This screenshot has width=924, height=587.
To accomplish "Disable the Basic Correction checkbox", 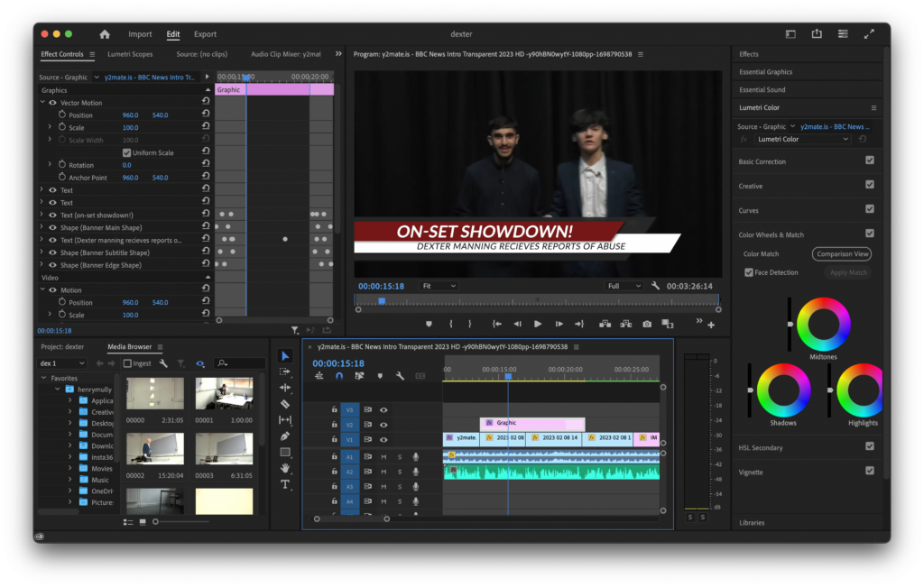I will pos(870,161).
